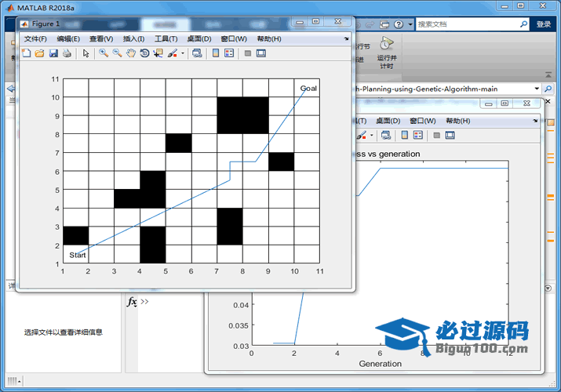Activate the Zoom In tool in Figure 1
561x392 pixels.
coord(104,53)
